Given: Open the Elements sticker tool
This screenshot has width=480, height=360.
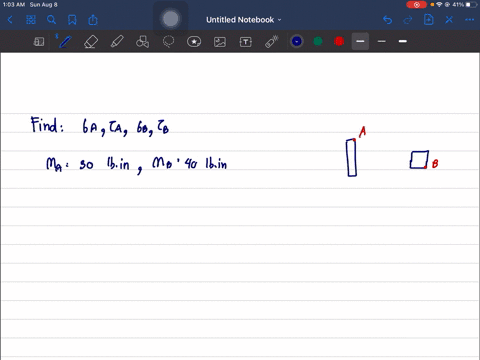Looking at the screenshot, I should tap(194, 42).
